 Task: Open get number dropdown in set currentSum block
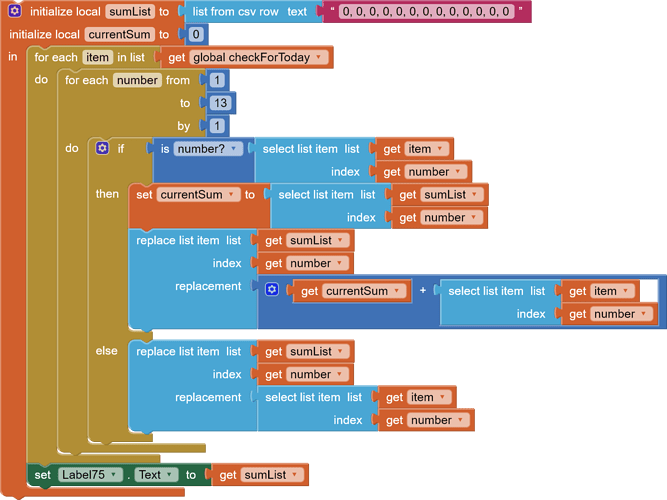tap(474, 217)
